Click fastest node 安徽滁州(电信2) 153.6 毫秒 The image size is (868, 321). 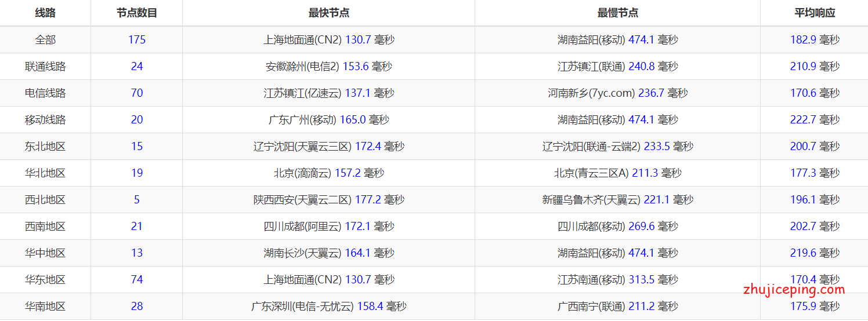tap(329, 67)
